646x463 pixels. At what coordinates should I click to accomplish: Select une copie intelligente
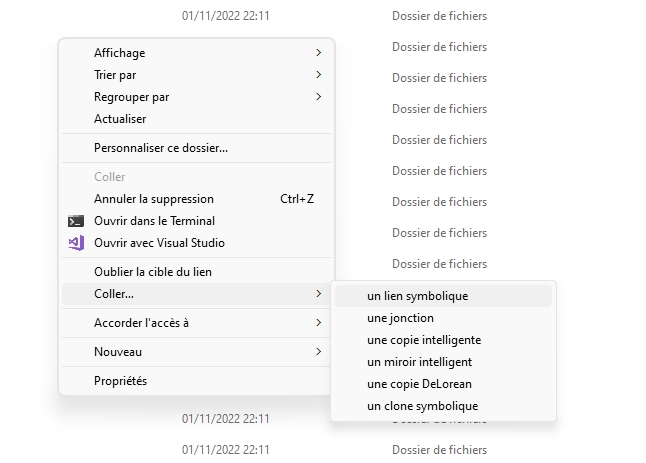pos(424,340)
